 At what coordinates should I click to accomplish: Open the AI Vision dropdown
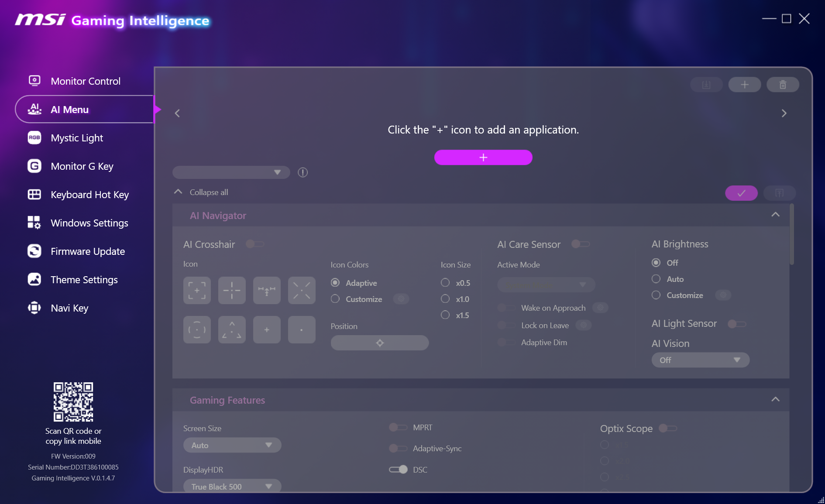[x=701, y=360]
